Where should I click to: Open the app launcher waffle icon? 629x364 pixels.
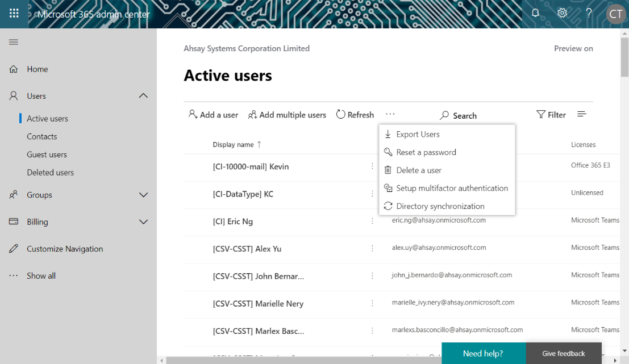point(14,14)
